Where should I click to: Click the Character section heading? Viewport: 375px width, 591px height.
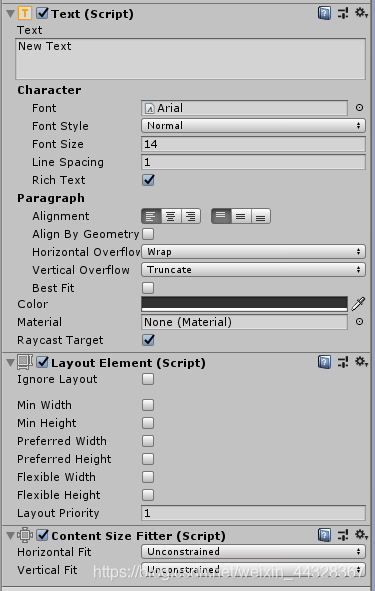click(49, 90)
